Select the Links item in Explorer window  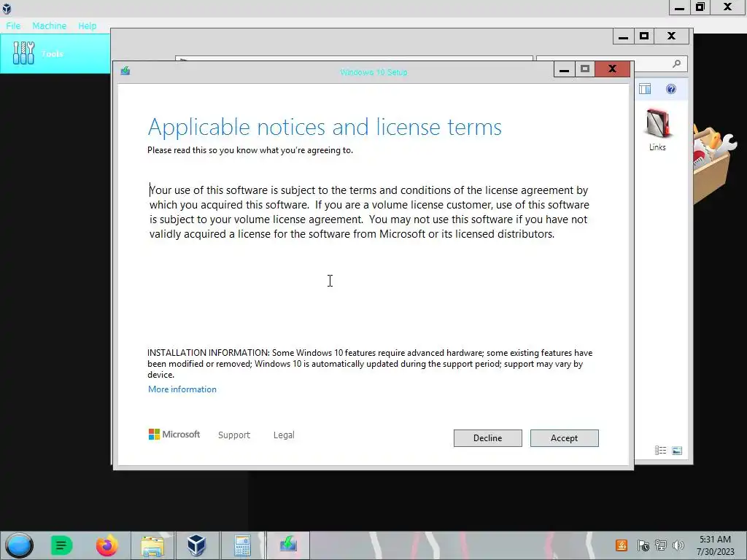point(657,130)
